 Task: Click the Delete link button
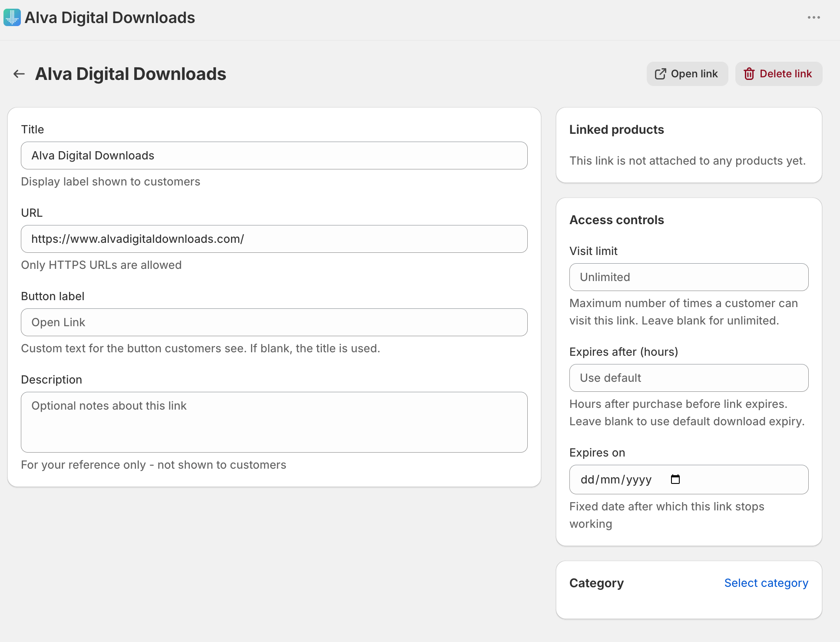[x=778, y=74]
